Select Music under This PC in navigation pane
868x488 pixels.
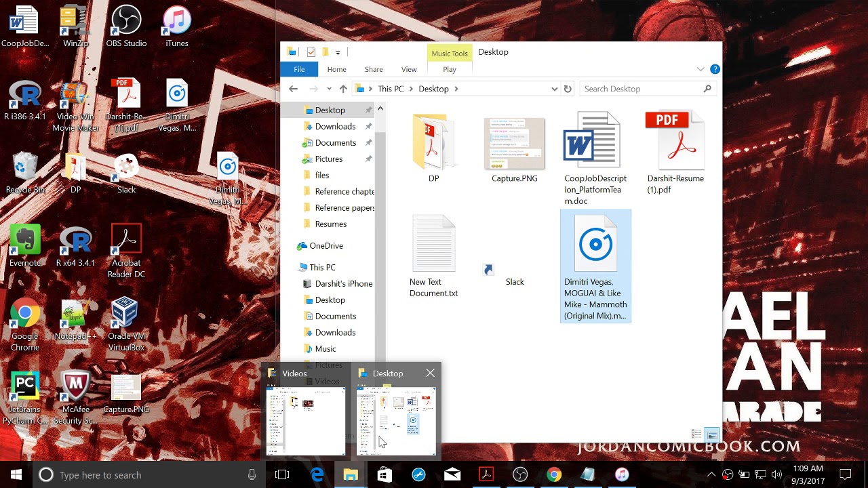(325, 348)
